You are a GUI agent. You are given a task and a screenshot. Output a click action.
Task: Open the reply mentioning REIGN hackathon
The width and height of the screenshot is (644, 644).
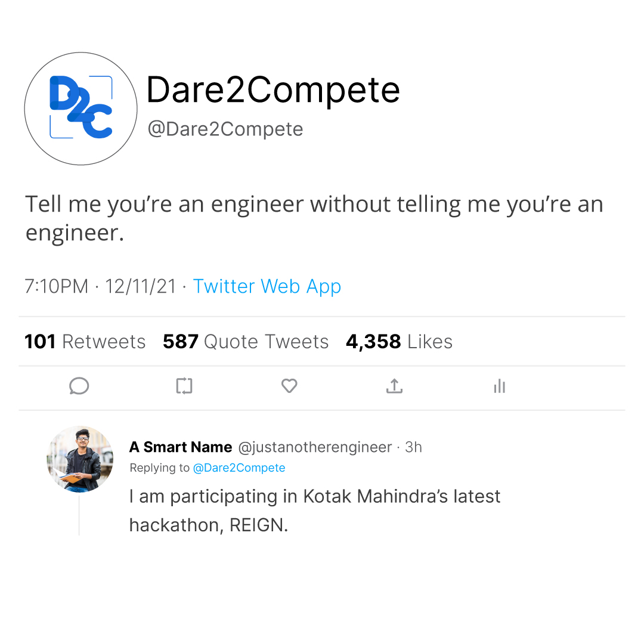tap(314, 510)
